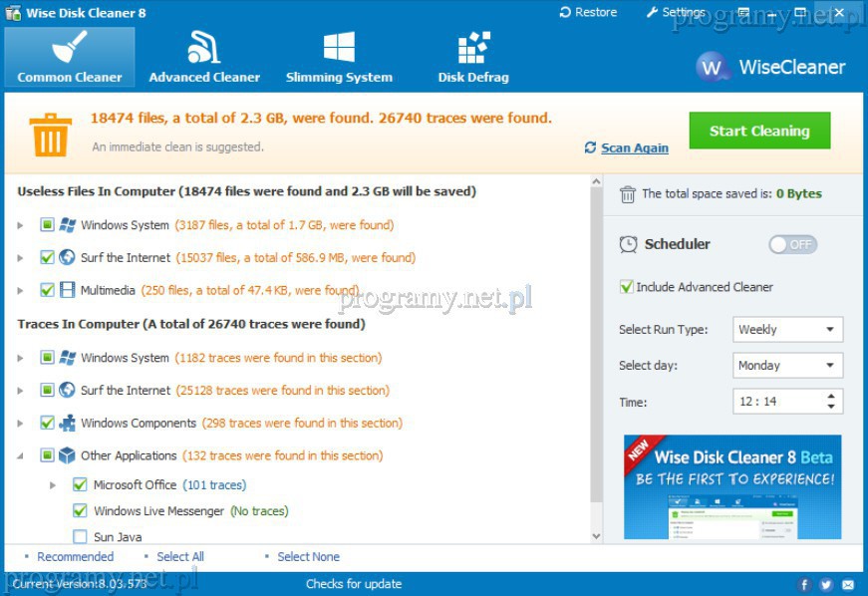Open the Select Run Type dropdown
Screen dimensions: 868x596
(787, 330)
